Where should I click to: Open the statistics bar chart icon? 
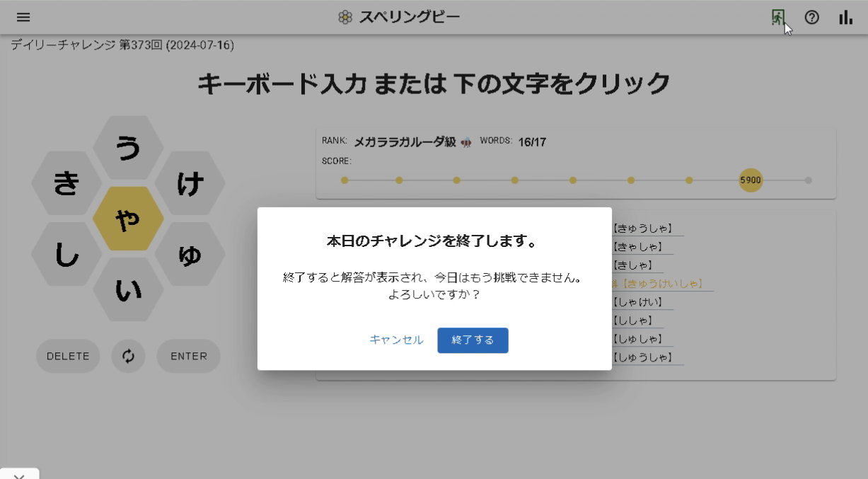click(x=845, y=17)
